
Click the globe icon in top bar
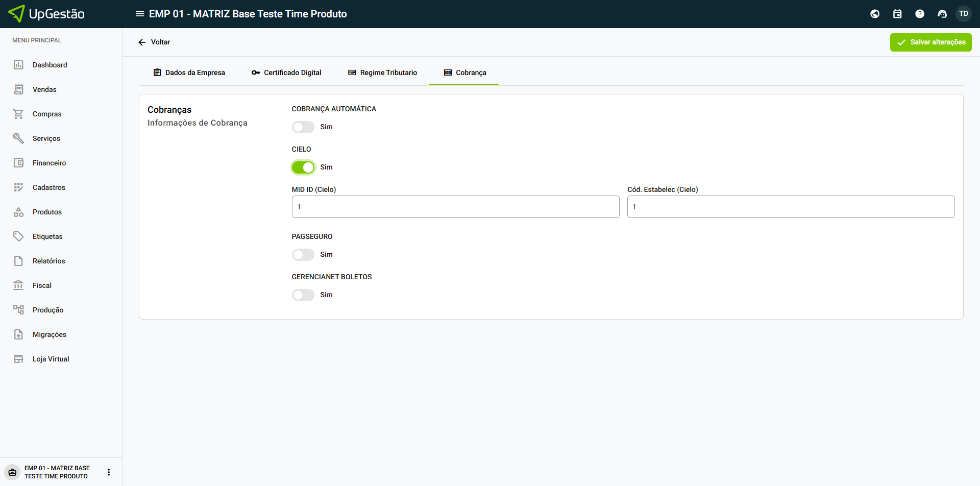(x=875, y=14)
